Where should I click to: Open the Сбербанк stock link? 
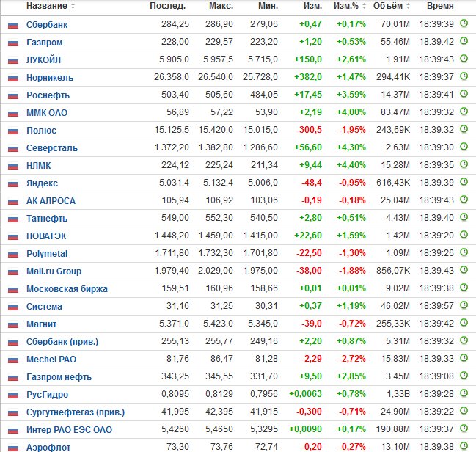tap(47, 25)
